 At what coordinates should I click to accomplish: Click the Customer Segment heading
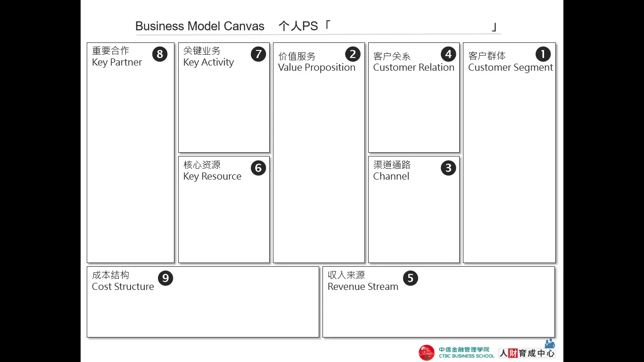[511, 62]
